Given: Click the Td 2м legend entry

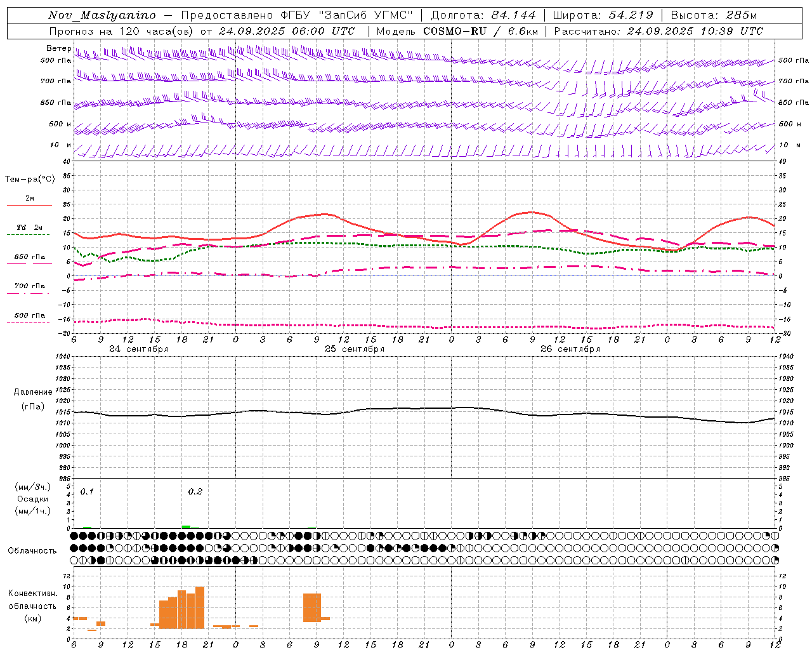Looking at the screenshot, I should [29, 227].
